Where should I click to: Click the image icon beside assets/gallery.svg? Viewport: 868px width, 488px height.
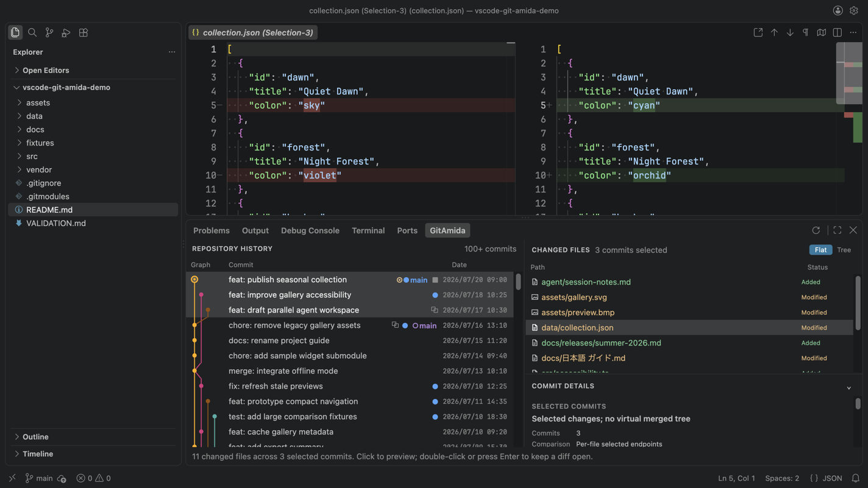click(x=535, y=297)
